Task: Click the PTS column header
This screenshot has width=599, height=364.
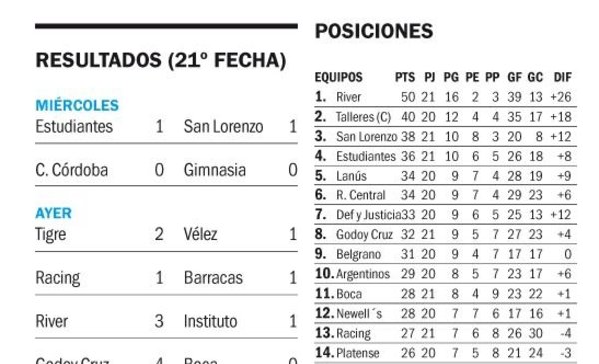Action: point(405,77)
